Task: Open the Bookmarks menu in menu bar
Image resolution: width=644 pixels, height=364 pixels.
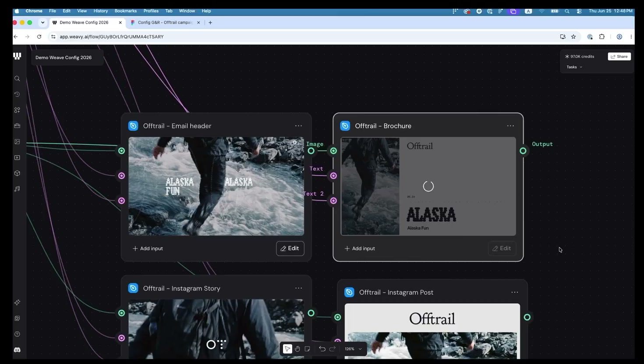Action: (x=125, y=11)
